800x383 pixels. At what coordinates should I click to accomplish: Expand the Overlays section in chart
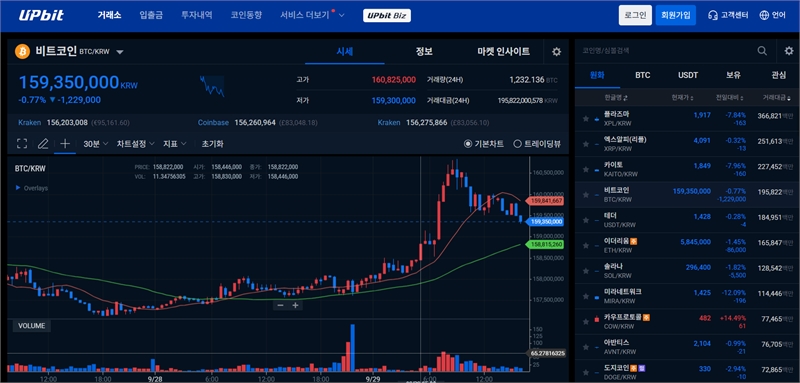coord(32,188)
